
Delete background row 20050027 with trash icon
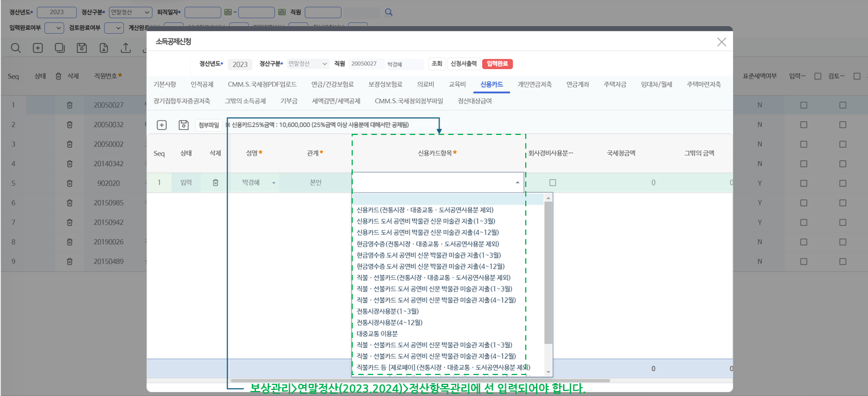click(70, 105)
